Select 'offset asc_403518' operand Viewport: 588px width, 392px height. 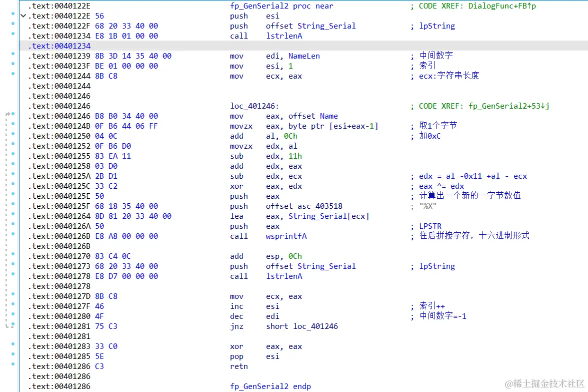(304, 206)
